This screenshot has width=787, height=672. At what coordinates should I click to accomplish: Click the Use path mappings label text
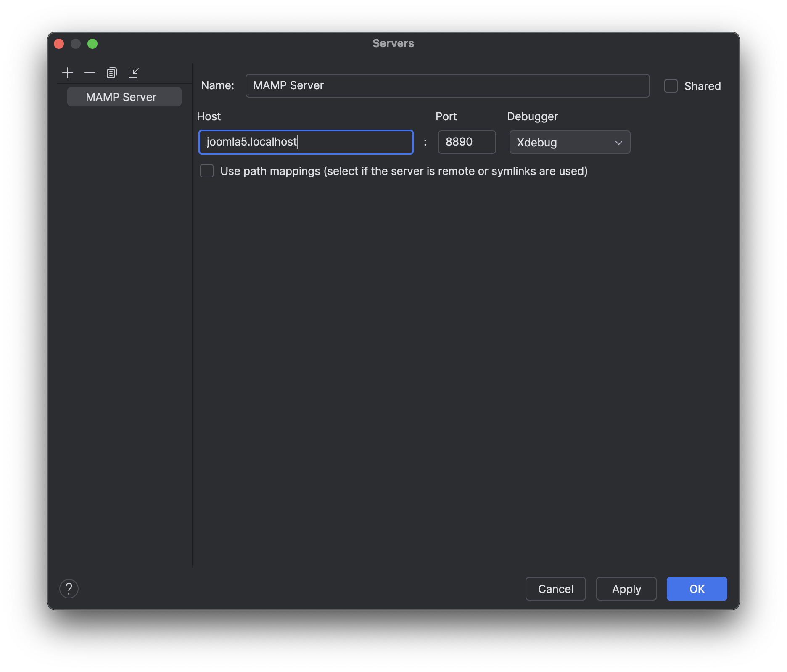[404, 171]
